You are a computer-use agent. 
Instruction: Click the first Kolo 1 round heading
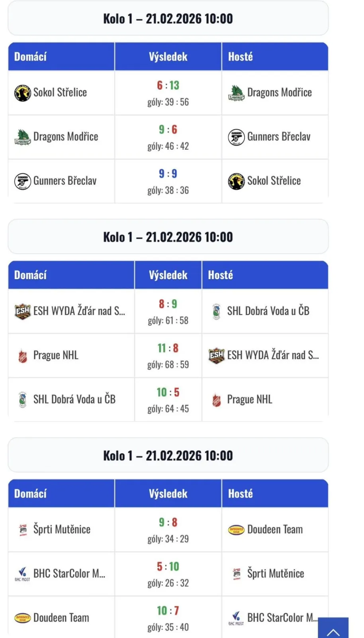pos(168,19)
